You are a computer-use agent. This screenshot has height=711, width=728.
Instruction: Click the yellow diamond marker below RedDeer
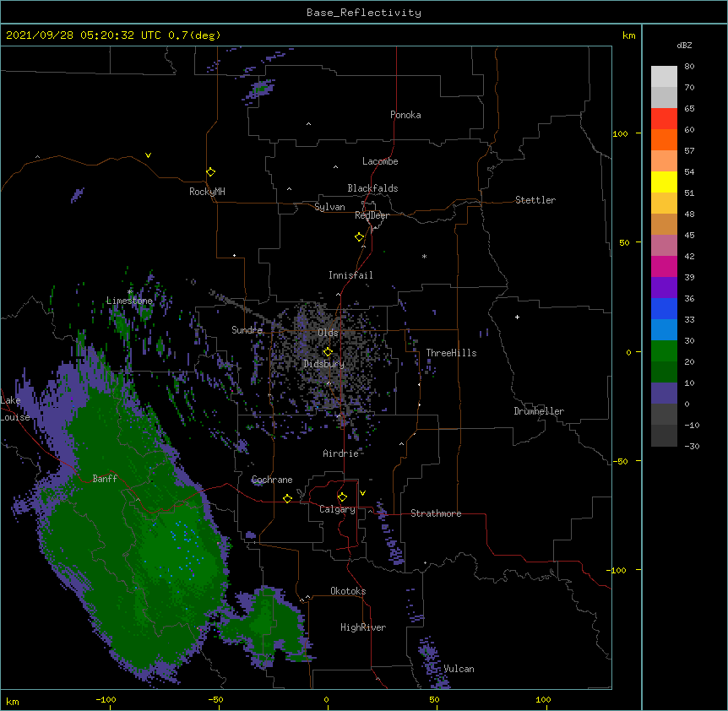click(x=360, y=236)
